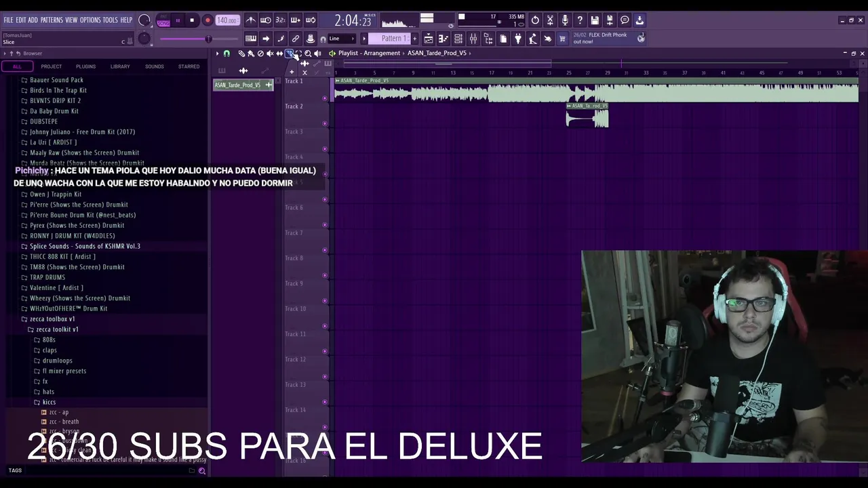Toggle loop recording button
The height and width of the screenshot is (488, 868).
(x=310, y=20)
